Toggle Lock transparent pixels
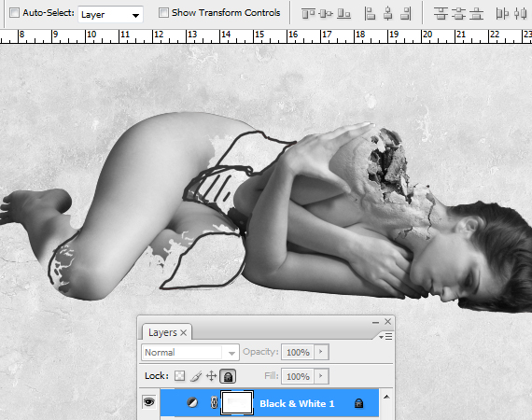Image resolution: width=532 pixels, height=420 pixels. pos(180,376)
